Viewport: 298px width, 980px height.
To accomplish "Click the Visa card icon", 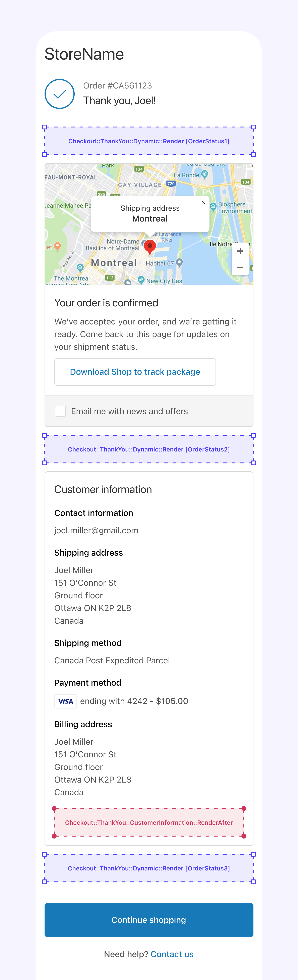I will coord(65,701).
